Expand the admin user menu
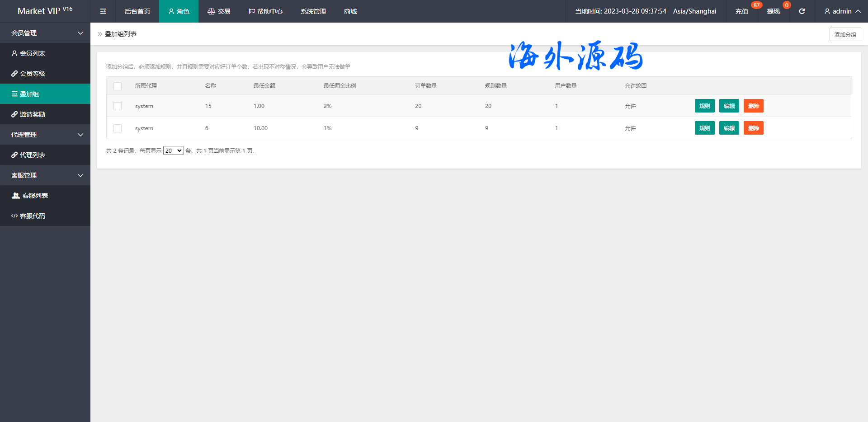Screen dimensions: 868x422 pyautogui.click(x=842, y=11)
